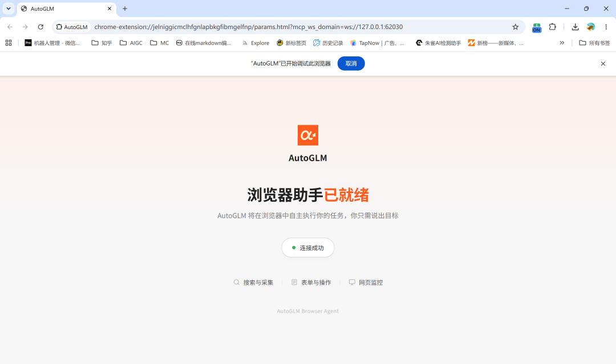Open the Extensions puzzle icon
616x364 pixels.
point(553,27)
